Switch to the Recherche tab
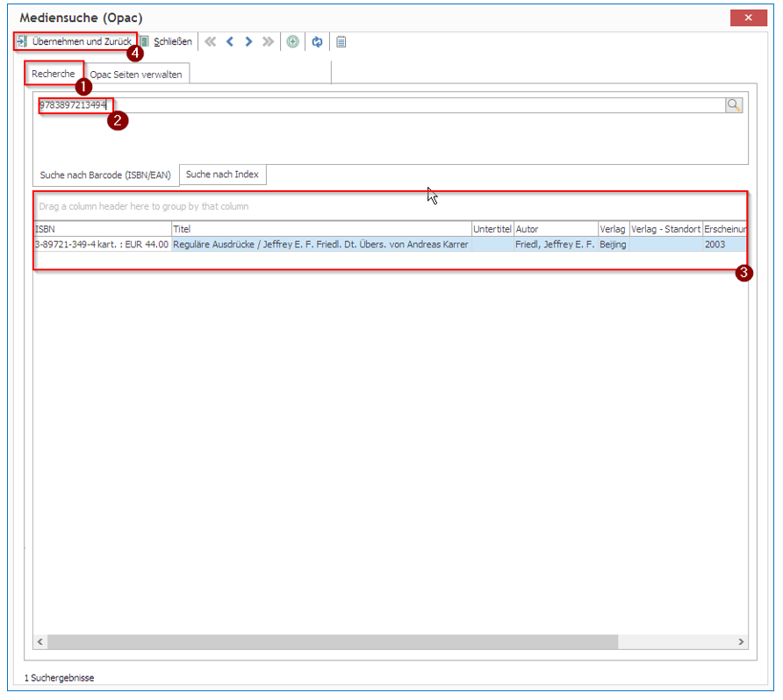Image resolution: width=783 pixels, height=700 pixels. [x=54, y=74]
